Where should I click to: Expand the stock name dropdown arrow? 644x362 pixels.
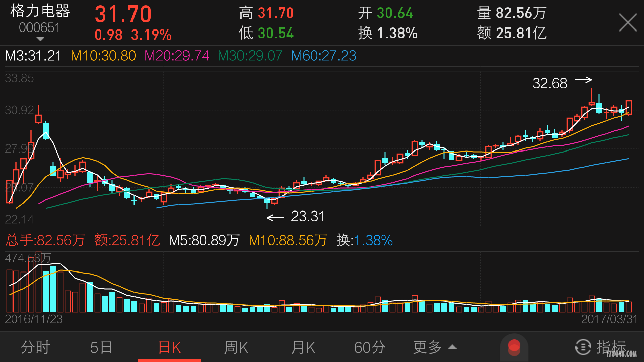tap(40, 39)
